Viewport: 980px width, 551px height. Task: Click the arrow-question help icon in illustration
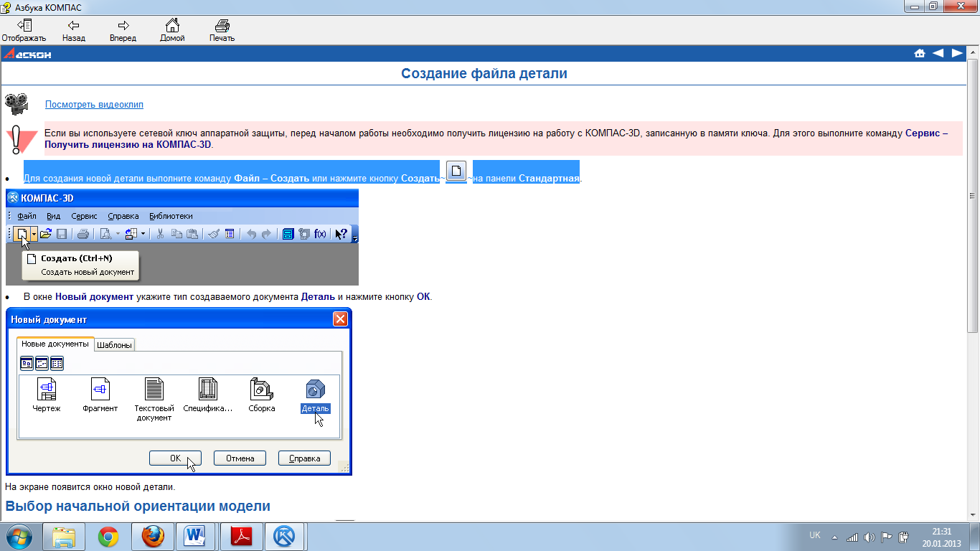341,234
